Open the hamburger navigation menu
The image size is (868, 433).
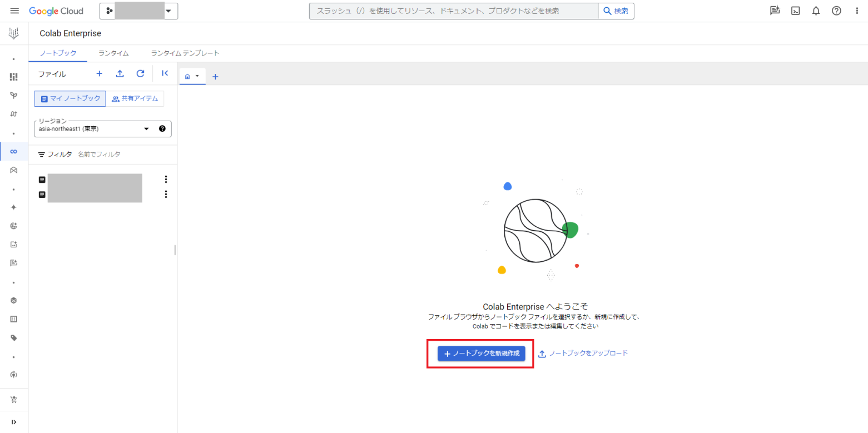[14, 11]
